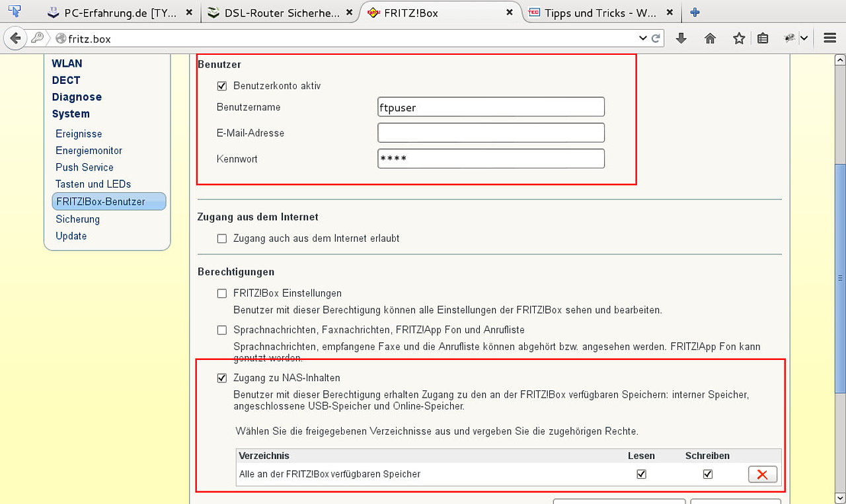Open the WLAN menu section
This screenshot has width=846, height=504.
click(x=67, y=63)
